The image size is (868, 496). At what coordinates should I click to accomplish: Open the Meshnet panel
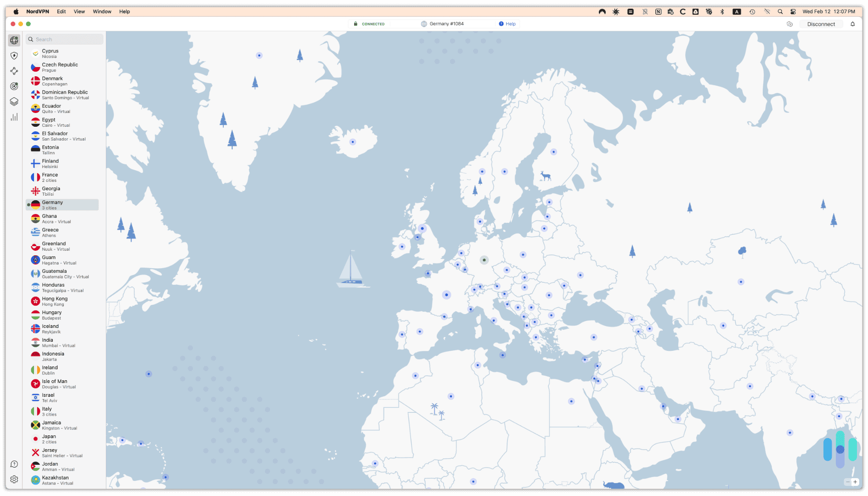pos(14,71)
